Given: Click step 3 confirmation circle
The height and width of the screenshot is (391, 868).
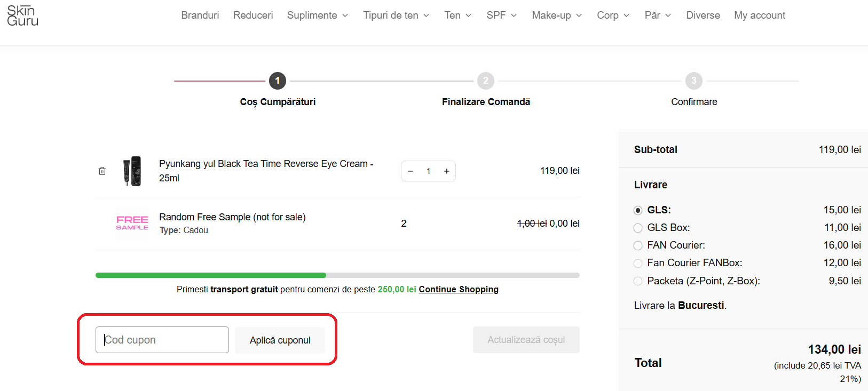Looking at the screenshot, I should [693, 81].
